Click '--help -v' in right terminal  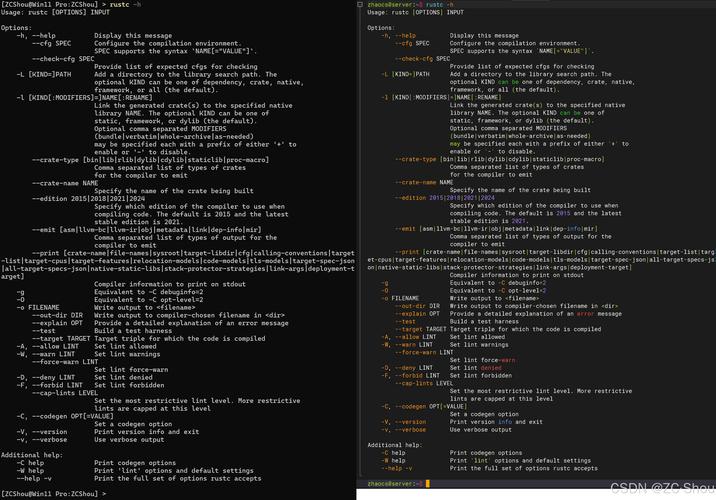point(397,468)
